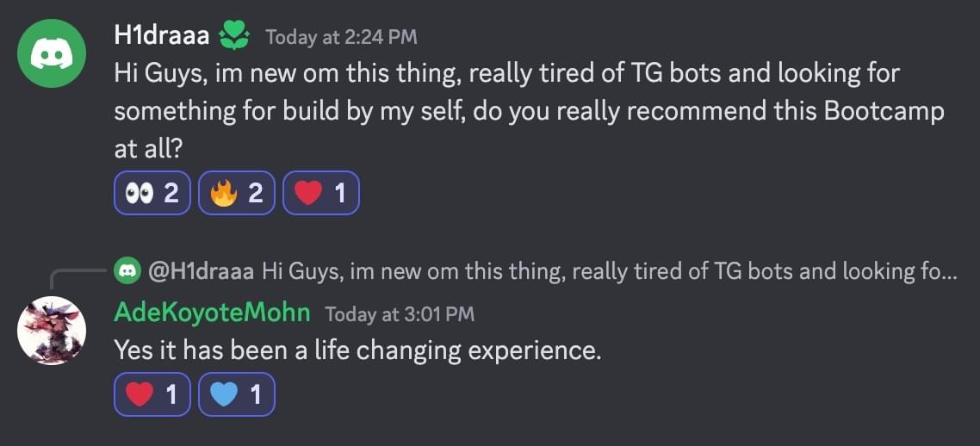The width and height of the screenshot is (980, 446).
Task: Click the @H1draaa mention in the reply
Action: coord(201,272)
